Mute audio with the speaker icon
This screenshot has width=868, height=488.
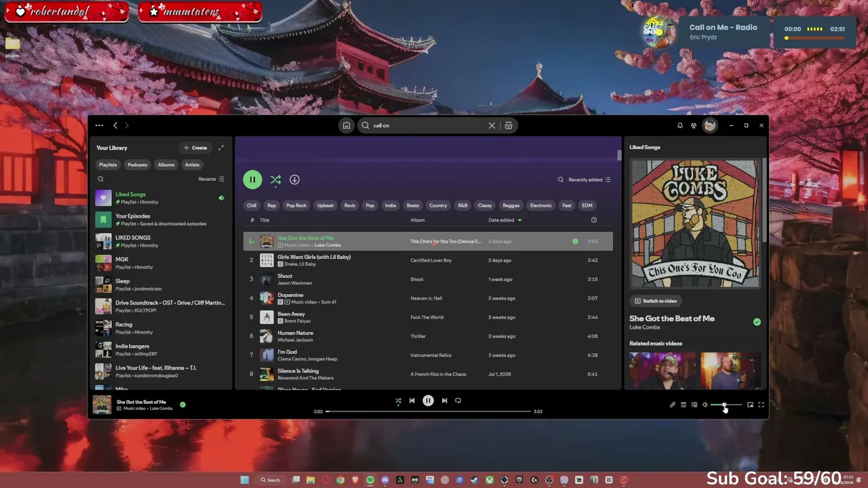[705, 405]
